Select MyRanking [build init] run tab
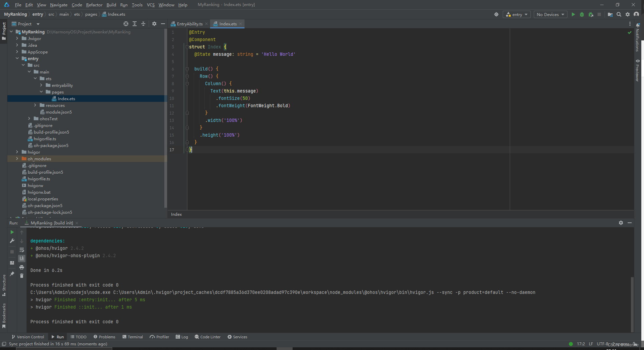Image resolution: width=644 pixels, height=350 pixels. click(x=52, y=223)
